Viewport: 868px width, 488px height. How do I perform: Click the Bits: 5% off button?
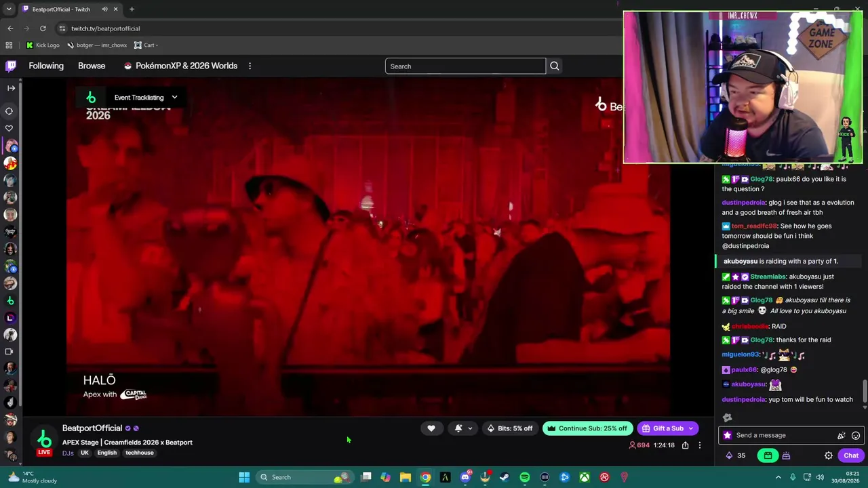[x=510, y=428]
